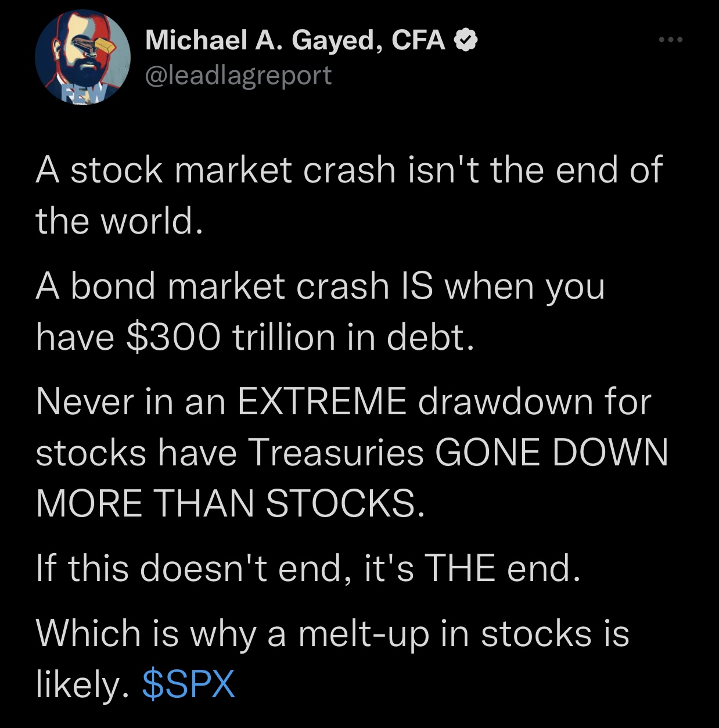Viewport: 719px width, 728px height.
Task: Click the word 'likely.' before the cashtag
Action: point(82,683)
